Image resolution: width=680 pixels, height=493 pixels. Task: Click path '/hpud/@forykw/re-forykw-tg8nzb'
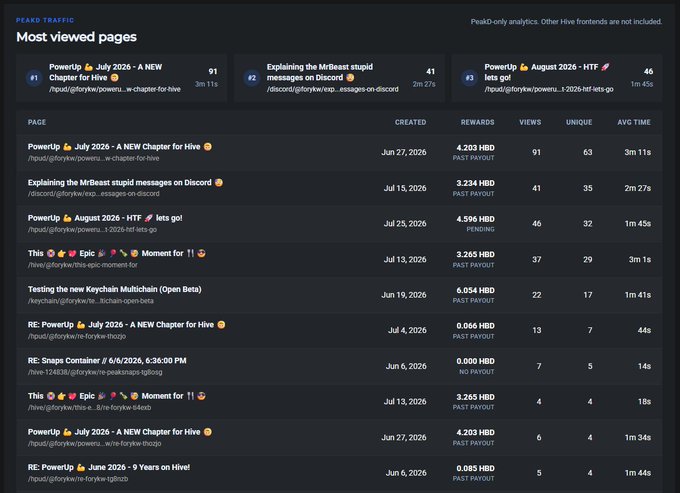[x=78, y=479]
